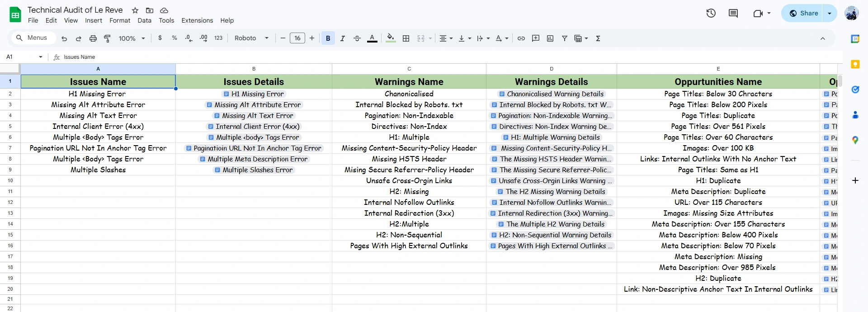The height and width of the screenshot is (312, 868).
Task: Star this spreadsheet document
Action: point(135,10)
